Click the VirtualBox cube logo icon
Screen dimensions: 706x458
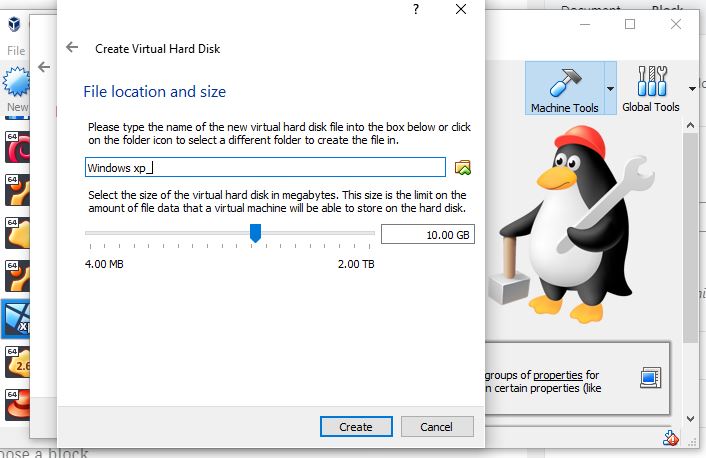click(14, 24)
